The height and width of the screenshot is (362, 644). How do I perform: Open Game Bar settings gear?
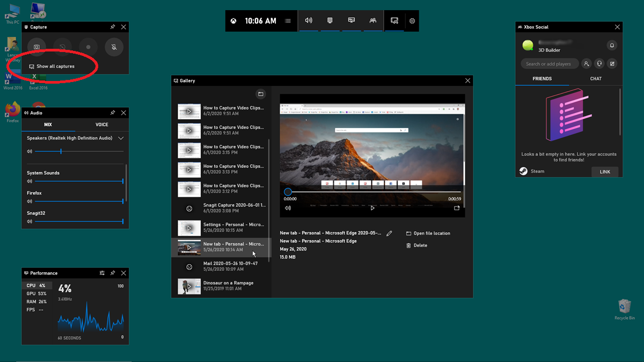[412, 21]
